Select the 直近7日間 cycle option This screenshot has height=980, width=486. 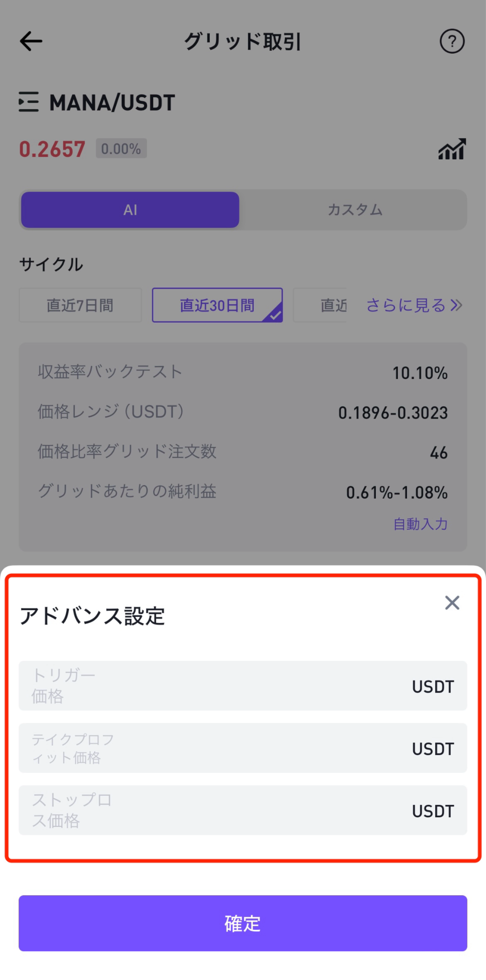pos(80,305)
